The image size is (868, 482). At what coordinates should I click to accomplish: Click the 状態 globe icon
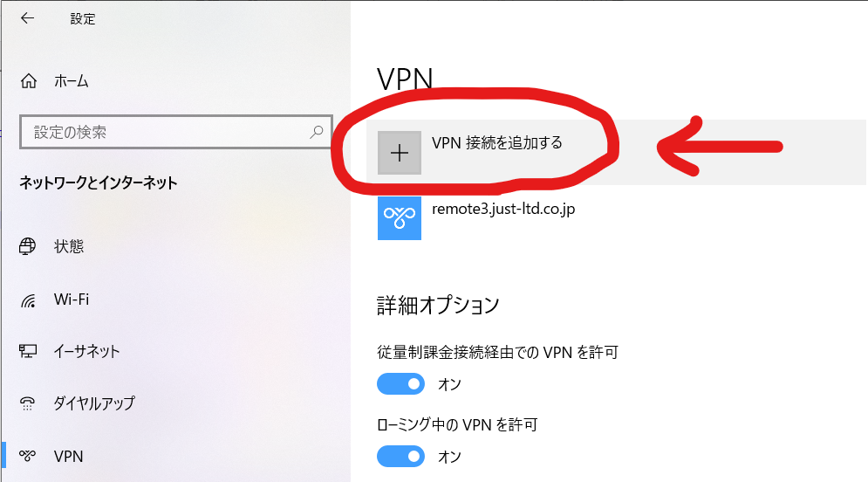tap(28, 246)
